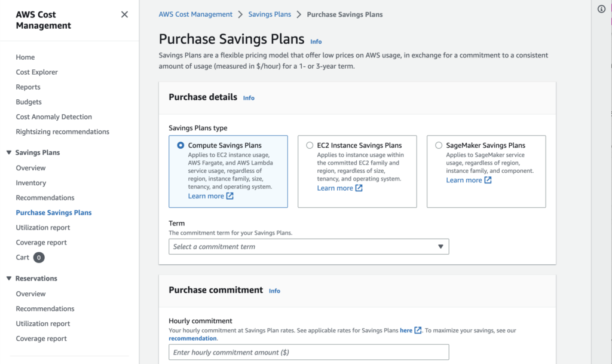Click the 'Purchase Savings Plans' breadcrumb text
This screenshot has width=612, height=364.
(345, 14)
